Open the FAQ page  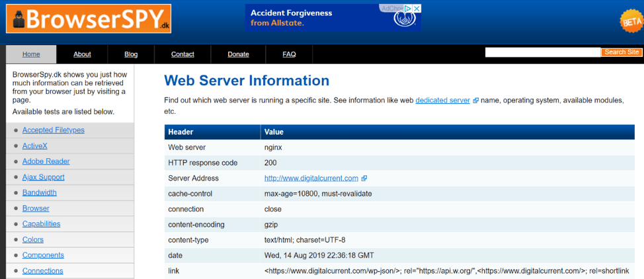pos(289,54)
